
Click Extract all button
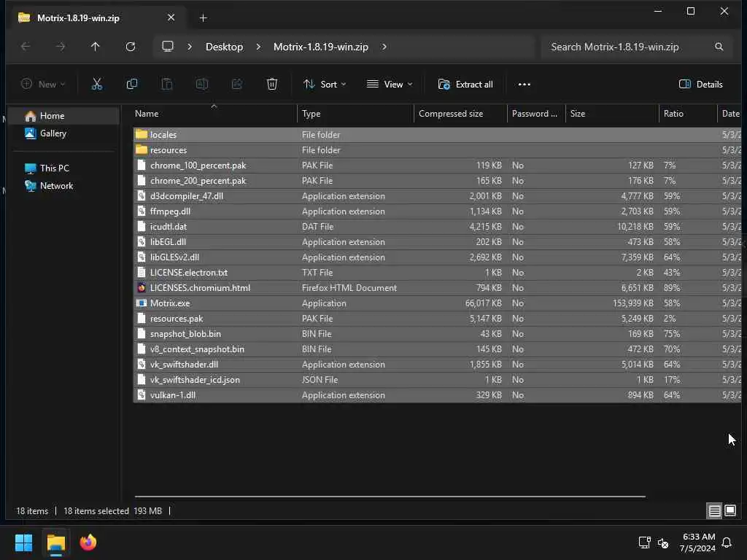[465, 85]
